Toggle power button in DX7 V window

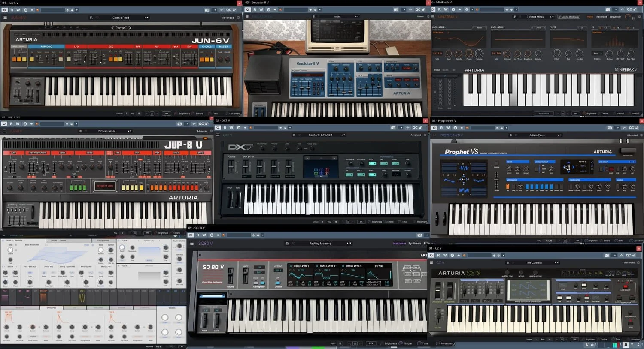[x=218, y=128]
